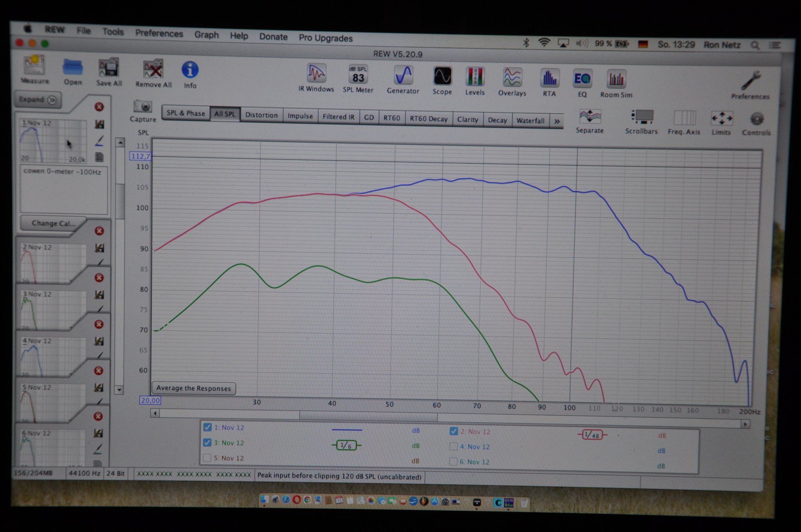Switch to Waterfall tab
The image size is (801, 532).
[x=530, y=120]
